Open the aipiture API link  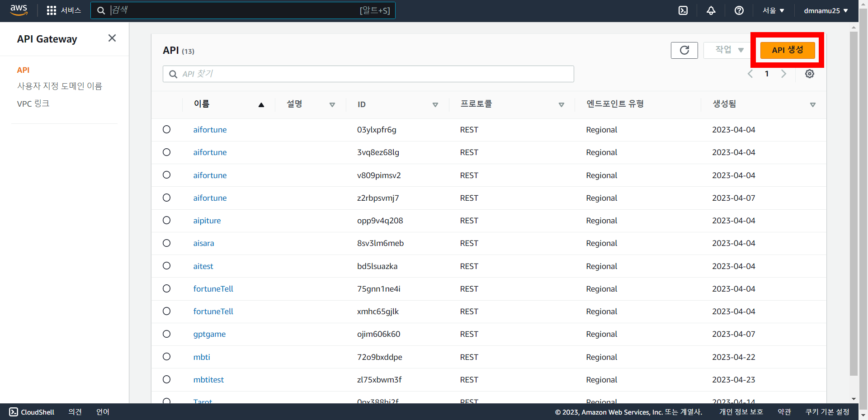point(207,221)
